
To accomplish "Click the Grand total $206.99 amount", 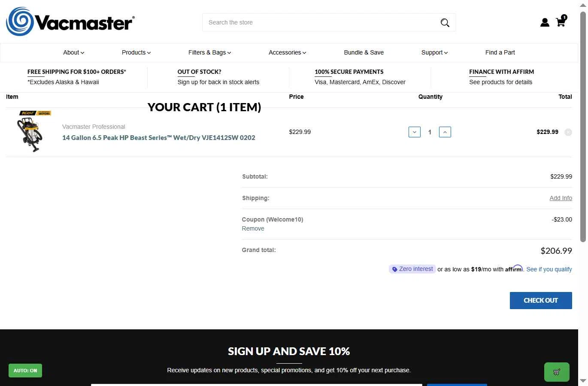I will pos(556,251).
